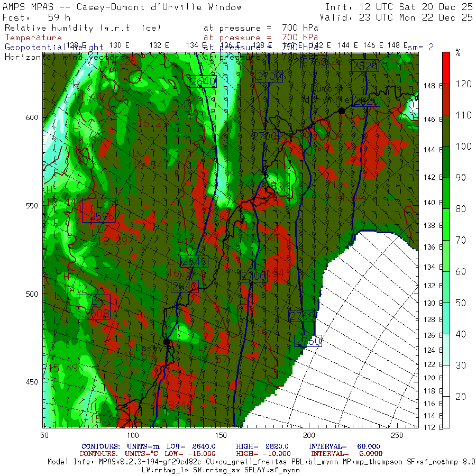Click the y-axis tick label '500'
This screenshot has width=476, height=476.
(x=32, y=294)
